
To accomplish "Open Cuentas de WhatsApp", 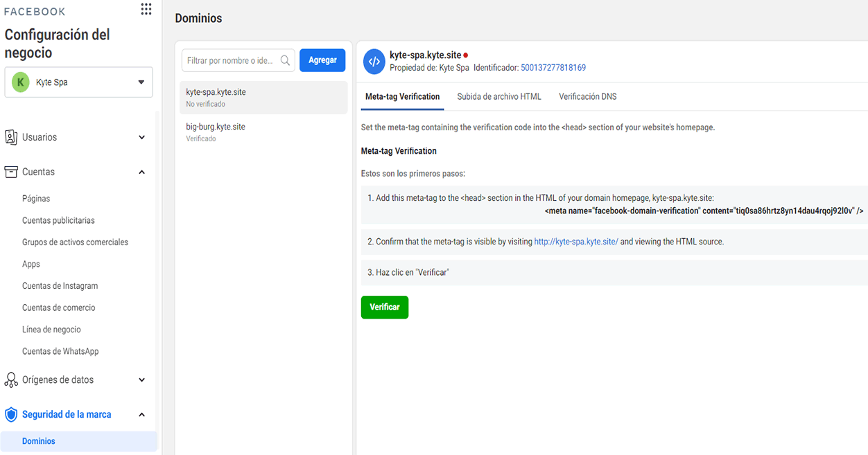I will tap(60, 351).
